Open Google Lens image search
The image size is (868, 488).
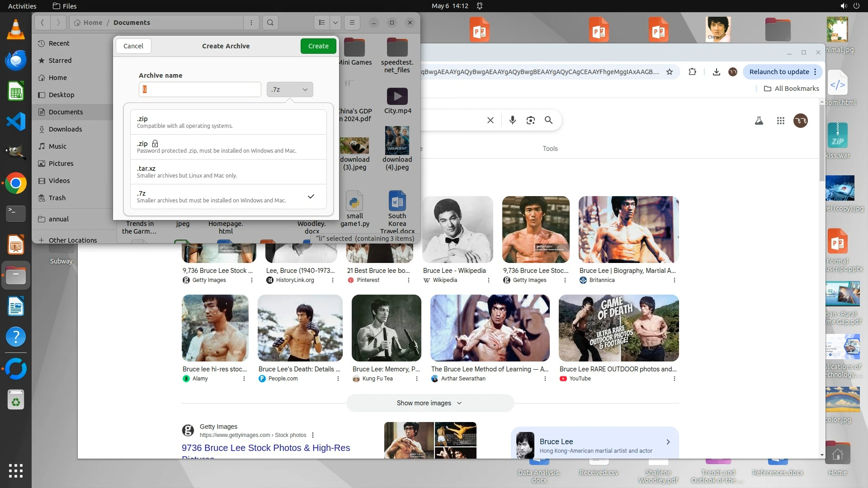pyautogui.click(x=530, y=120)
